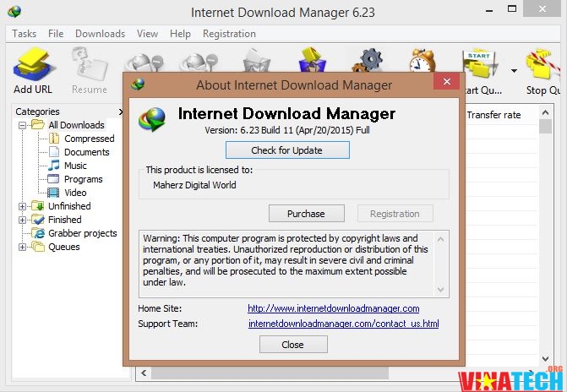Select the Video film category icon
The width and height of the screenshot is (567, 392).
click(53, 193)
